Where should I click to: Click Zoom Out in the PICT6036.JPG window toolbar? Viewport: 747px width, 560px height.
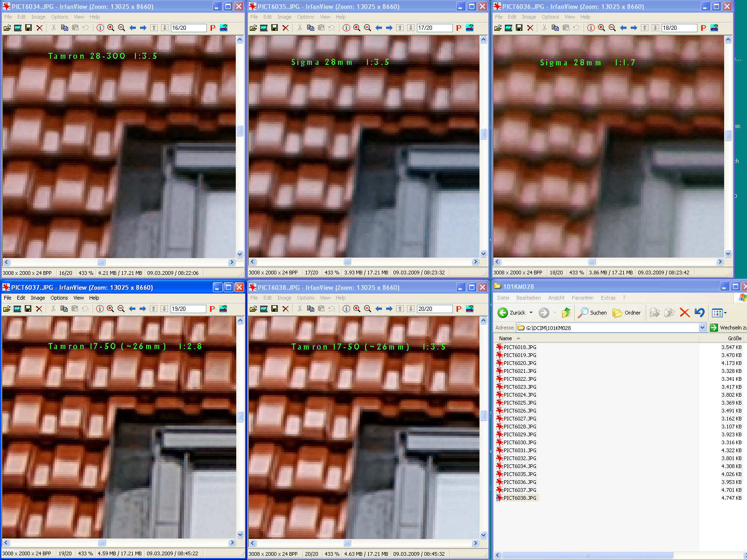pyautogui.click(x=612, y=28)
